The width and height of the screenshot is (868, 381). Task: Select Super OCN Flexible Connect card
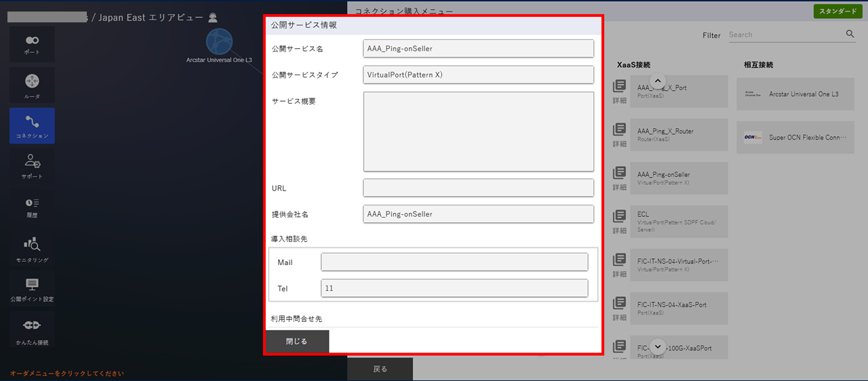click(795, 137)
